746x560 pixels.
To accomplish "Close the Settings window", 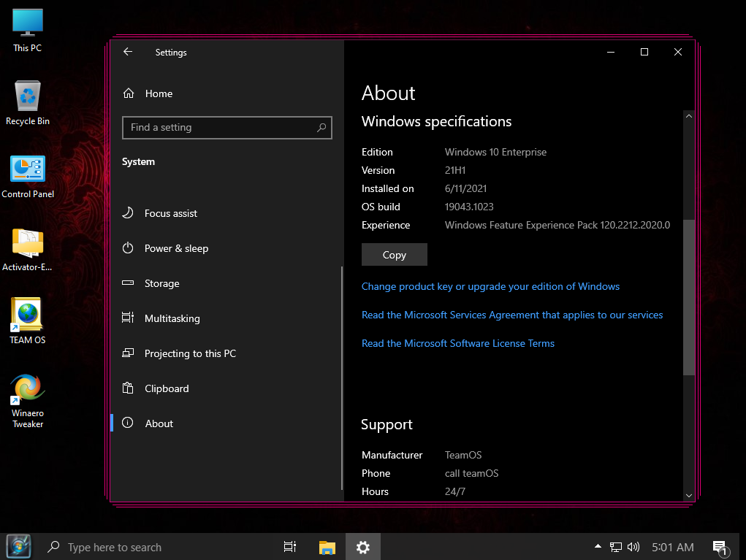I will pos(678,52).
